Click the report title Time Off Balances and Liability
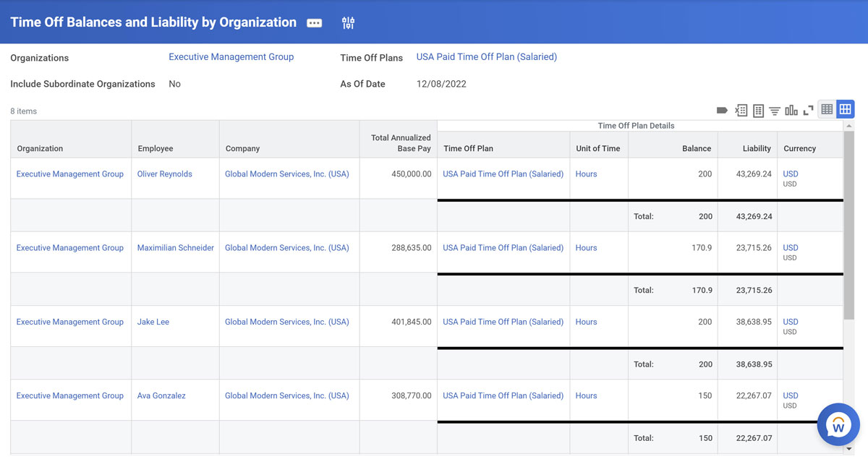 pos(153,22)
